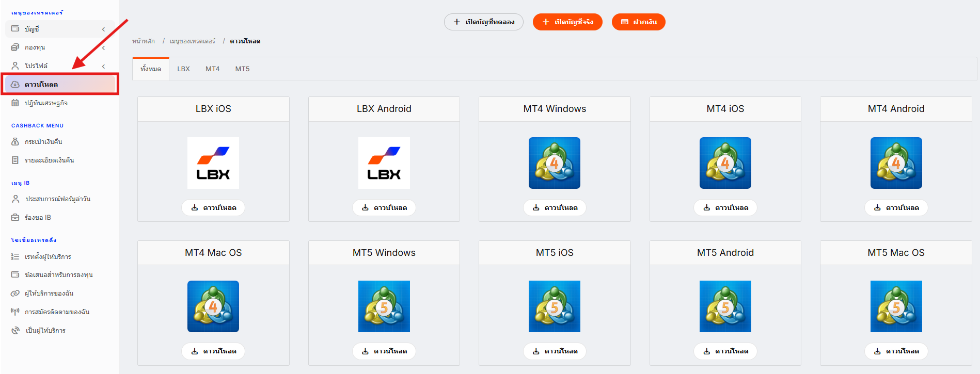Image resolution: width=980 pixels, height=374 pixels.
Task: Select the MT5 tab
Action: [x=242, y=69]
